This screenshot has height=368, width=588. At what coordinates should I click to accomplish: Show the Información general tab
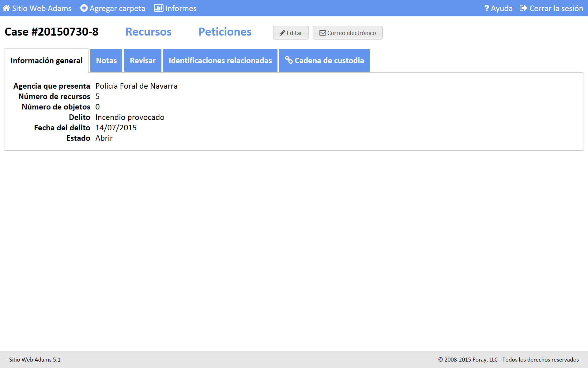[x=47, y=60]
